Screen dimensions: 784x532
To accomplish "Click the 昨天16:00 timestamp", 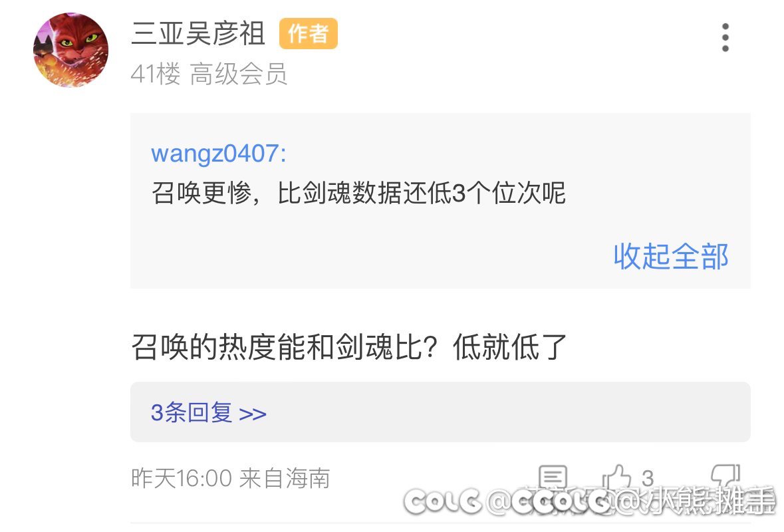I will pyautogui.click(x=182, y=478).
